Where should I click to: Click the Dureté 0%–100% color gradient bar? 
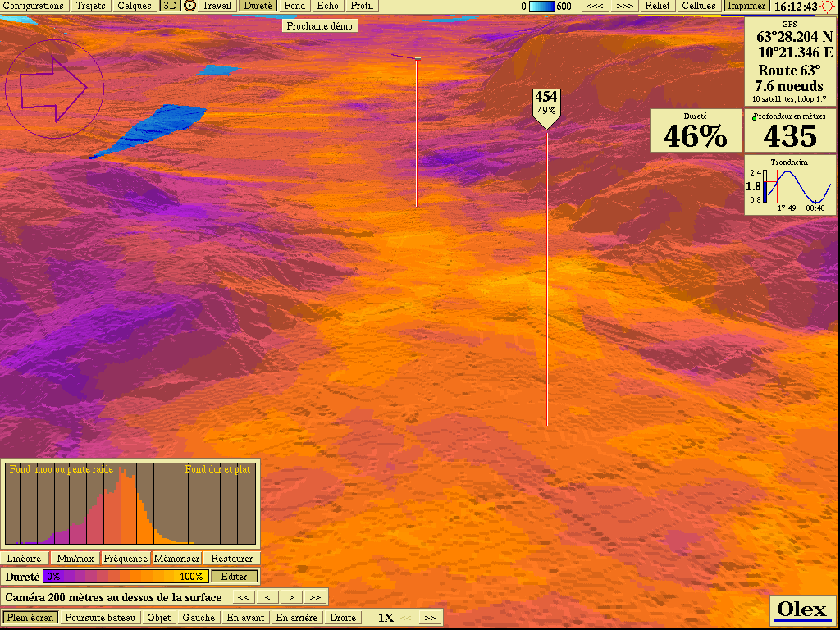point(125,577)
